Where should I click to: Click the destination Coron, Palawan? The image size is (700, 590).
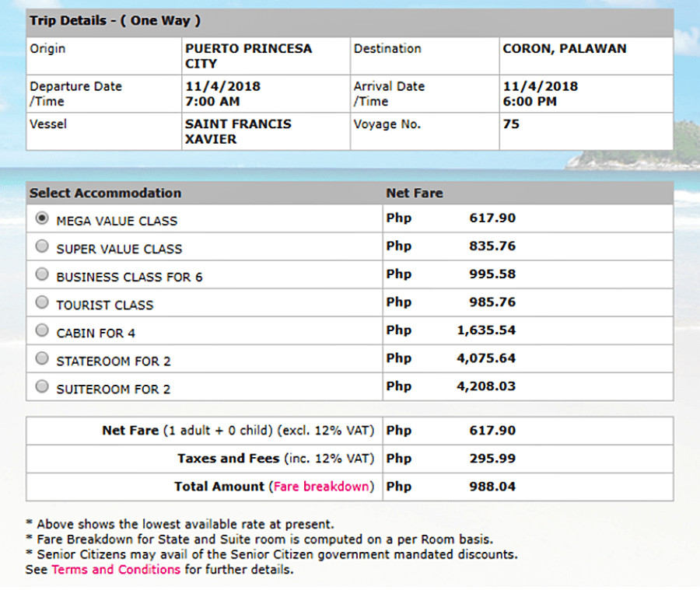point(564,49)
